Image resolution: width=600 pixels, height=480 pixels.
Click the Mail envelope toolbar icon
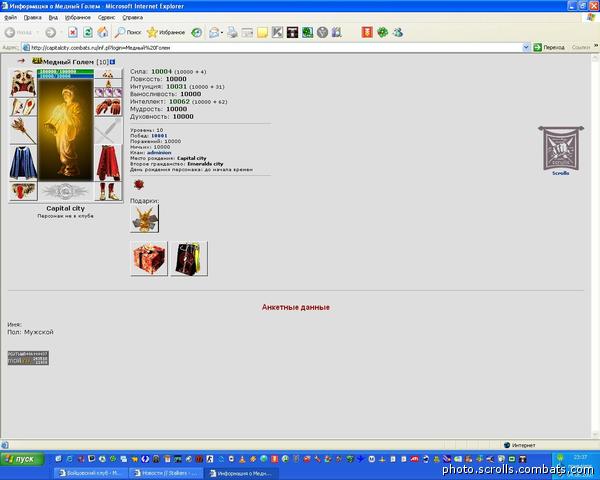[x=214, y=33]
